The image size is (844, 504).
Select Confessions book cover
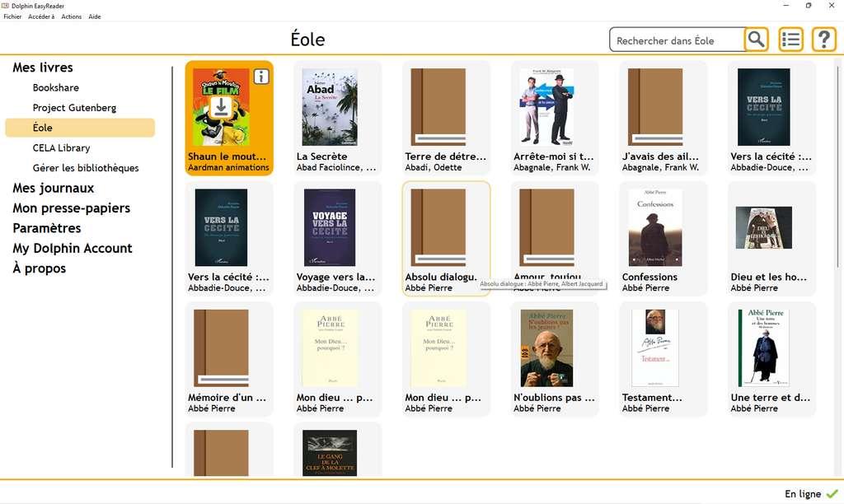(x=655, y=227)
